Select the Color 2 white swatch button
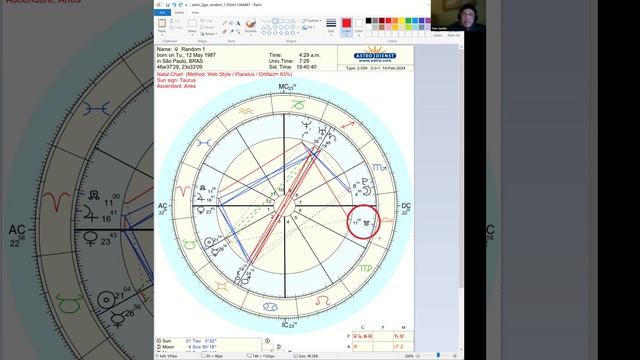The width and height of the screenshot is (640, 360). point(359,27)
